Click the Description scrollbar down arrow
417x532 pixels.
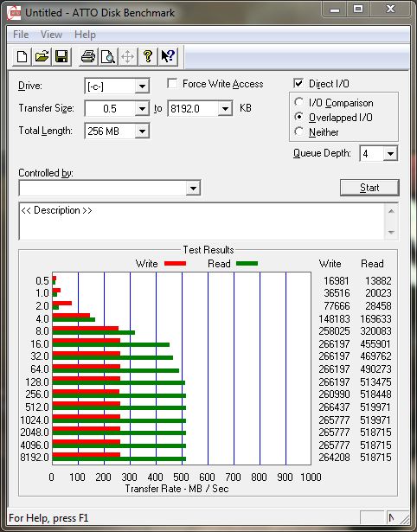(391, 233)
